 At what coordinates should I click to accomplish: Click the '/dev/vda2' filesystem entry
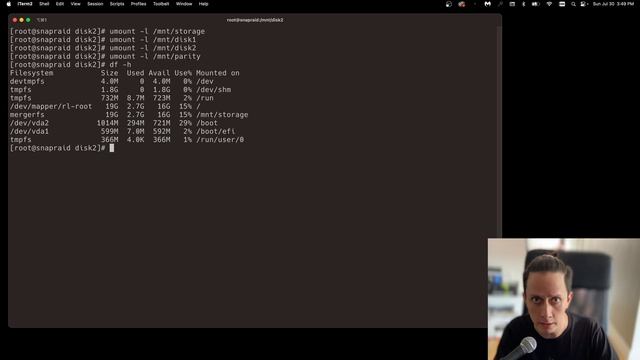coord(29,123)
